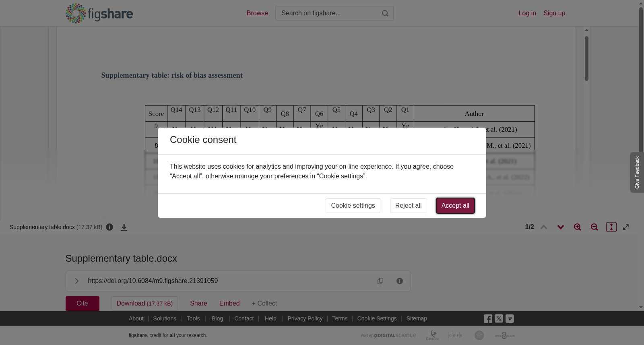Zoom in on the document preview
The width and height of the screenshot is (644, 345).
[x=578, y=227]
